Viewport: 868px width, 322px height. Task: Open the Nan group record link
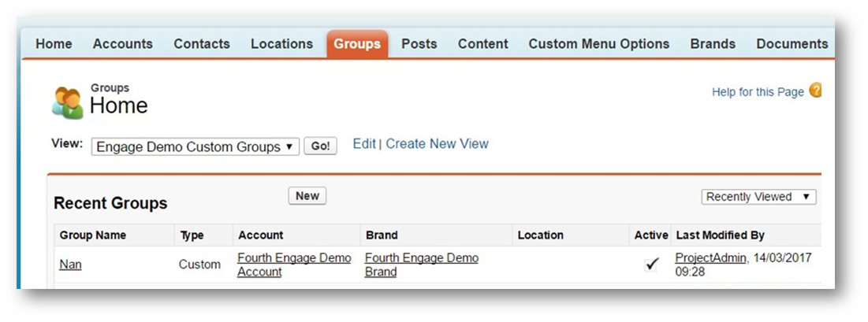coord(70,265)
